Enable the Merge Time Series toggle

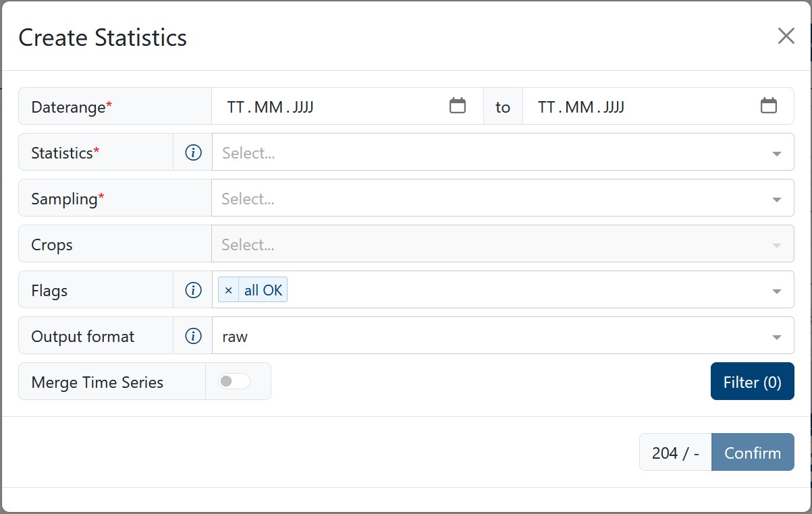(235, 381)
